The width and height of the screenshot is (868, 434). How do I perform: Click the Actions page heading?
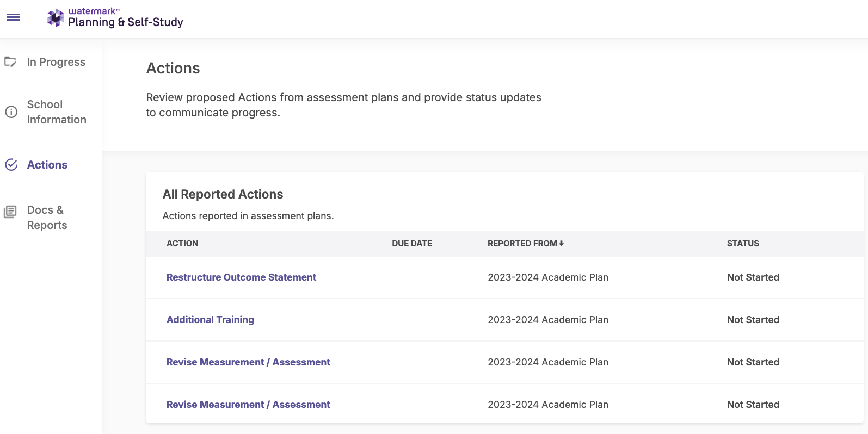tap(173, 68)
